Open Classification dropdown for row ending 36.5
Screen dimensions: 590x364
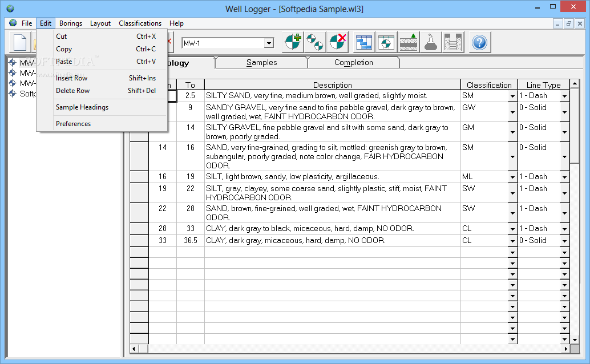click(512, 241)
